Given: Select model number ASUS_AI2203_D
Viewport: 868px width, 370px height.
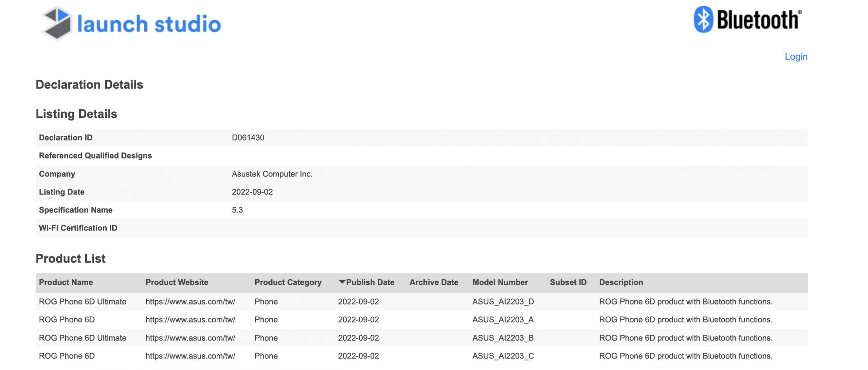Looking at the screenshot, I should [503, 301].
